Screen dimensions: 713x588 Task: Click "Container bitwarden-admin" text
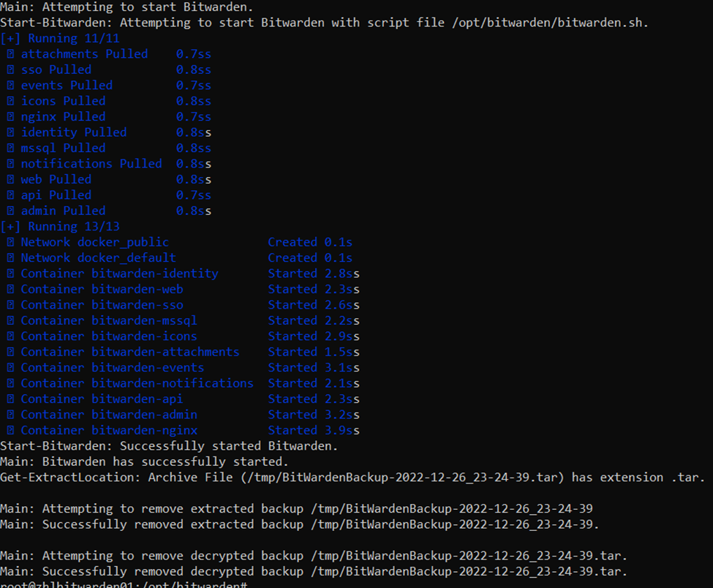(109, 415)
